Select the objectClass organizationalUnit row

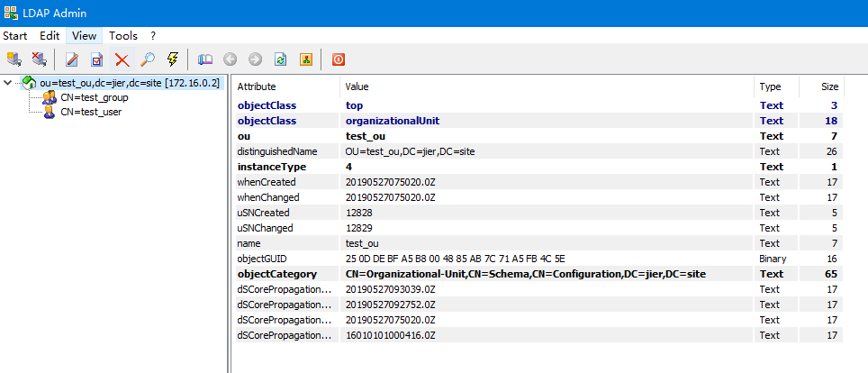[x=539, y=121]
